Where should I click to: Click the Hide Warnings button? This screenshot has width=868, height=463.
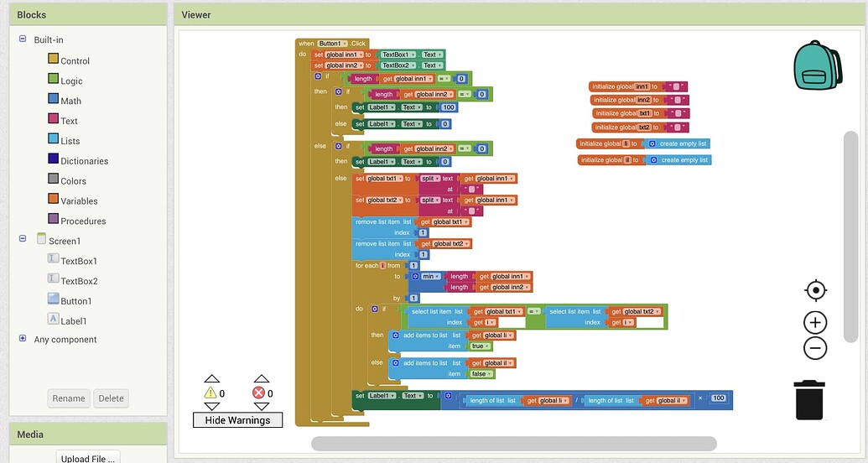[237, 419]
